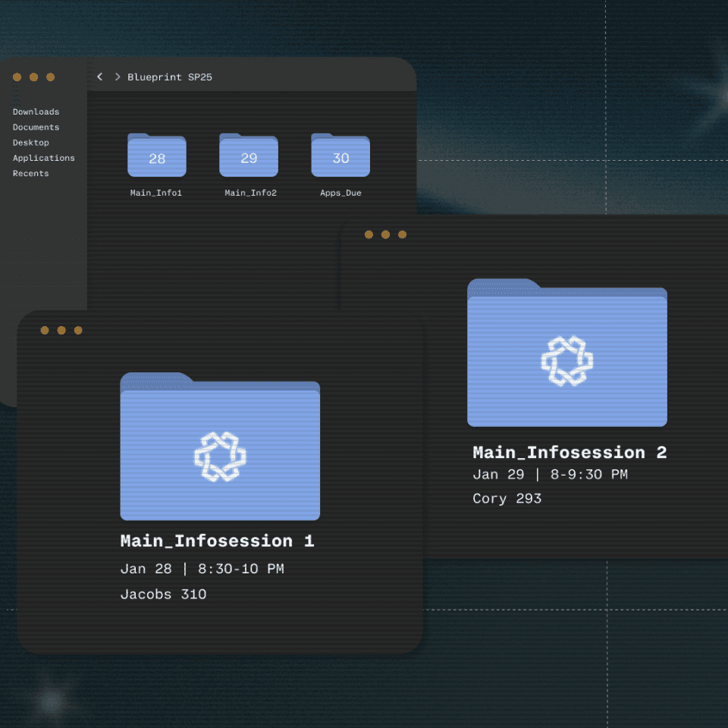Select Downloads in the sidebar
Image resolution: width=728 pixels, height=728 pixels.
click(x=36, y=112)
